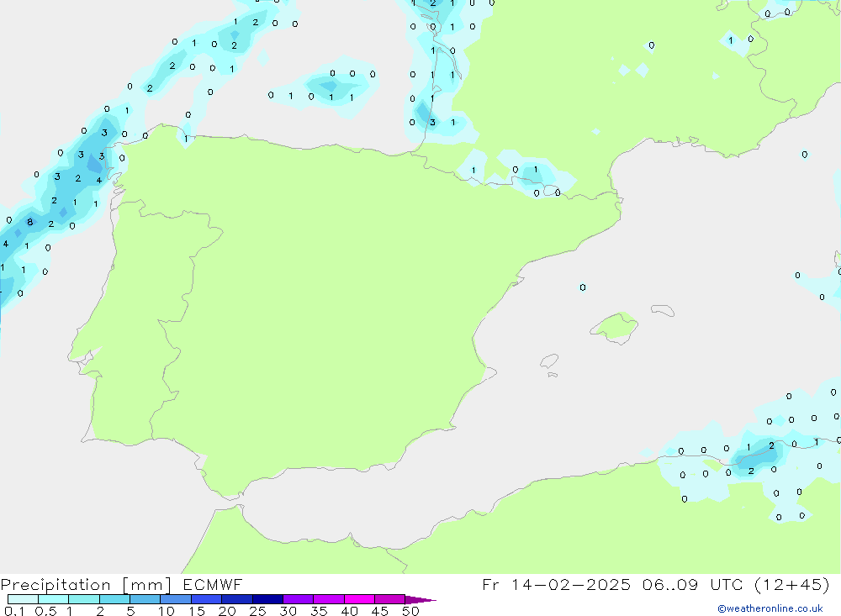Pick the 25–30 mm purple legend swatch

point(267,599)
